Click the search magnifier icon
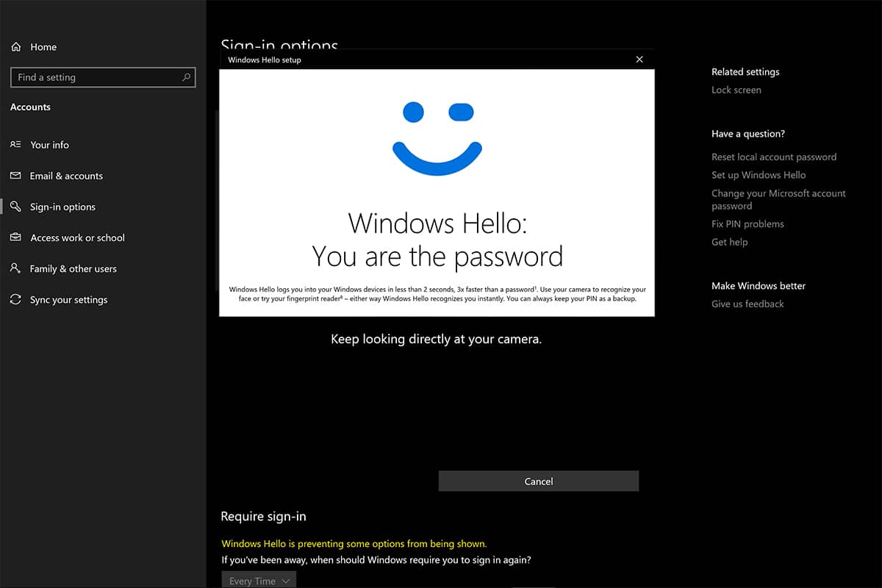 [x=186, y=77]
